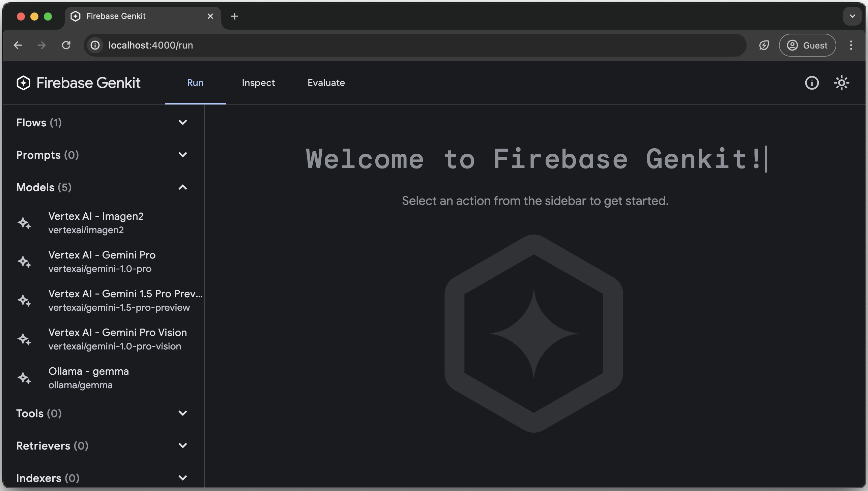Image resolution: width=868 pixels, height=491 pixels.
Task: Toggle Indexers section open
Action: click(x=183, y=479)
